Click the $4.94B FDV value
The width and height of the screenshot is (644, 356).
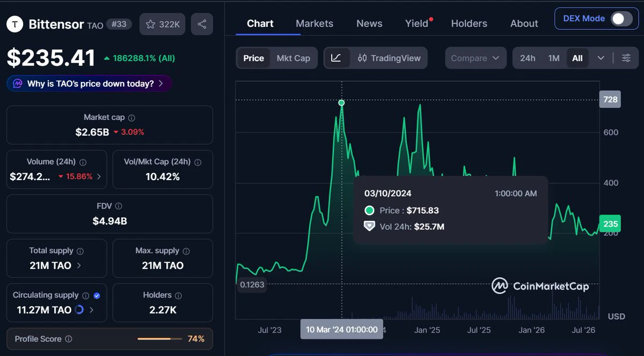click(109, 221)
